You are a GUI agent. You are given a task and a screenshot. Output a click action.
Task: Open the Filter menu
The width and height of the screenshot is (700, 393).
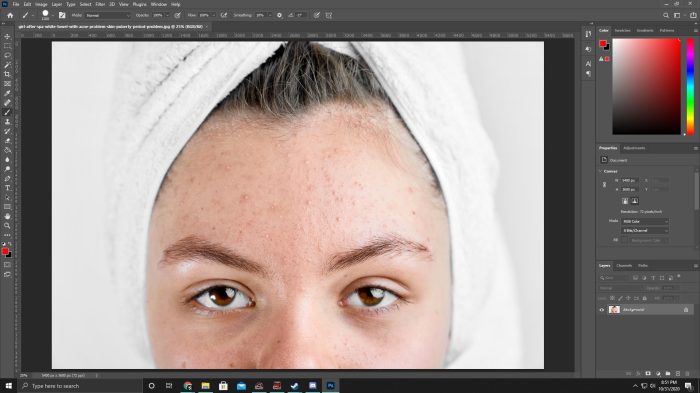coord(100,4)
